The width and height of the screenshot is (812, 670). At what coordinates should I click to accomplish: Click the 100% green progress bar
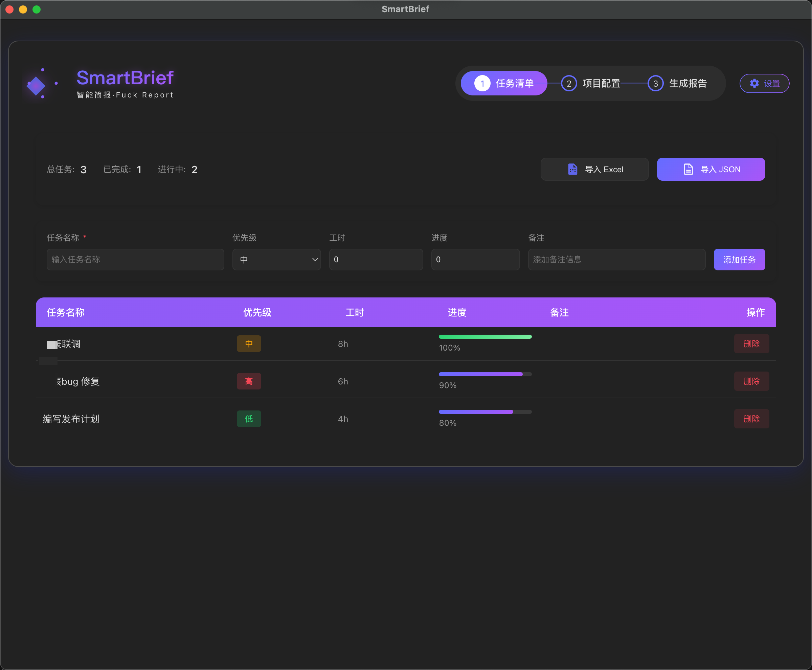click(x=485, y=337)
